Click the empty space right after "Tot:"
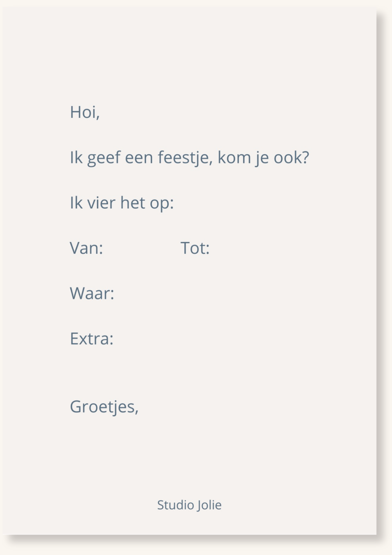The height and width of the screenshot is (555, 392). click(263, 248)
